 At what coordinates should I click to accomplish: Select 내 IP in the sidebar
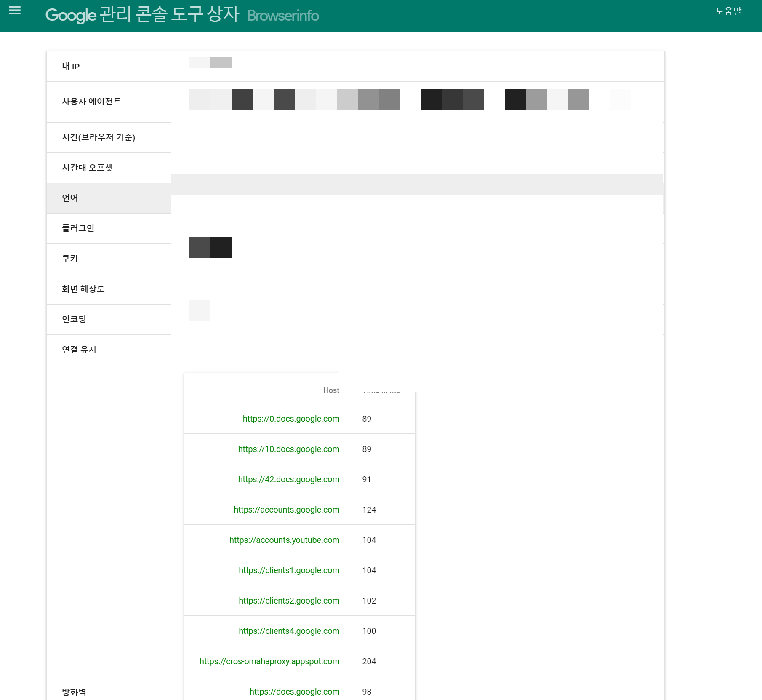coord(70,66)
